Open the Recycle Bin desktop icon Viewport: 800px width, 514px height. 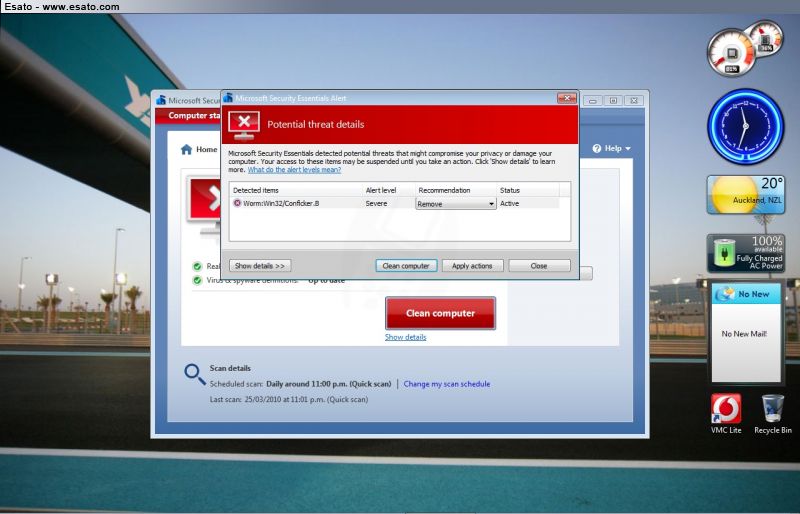click(773, 414)
